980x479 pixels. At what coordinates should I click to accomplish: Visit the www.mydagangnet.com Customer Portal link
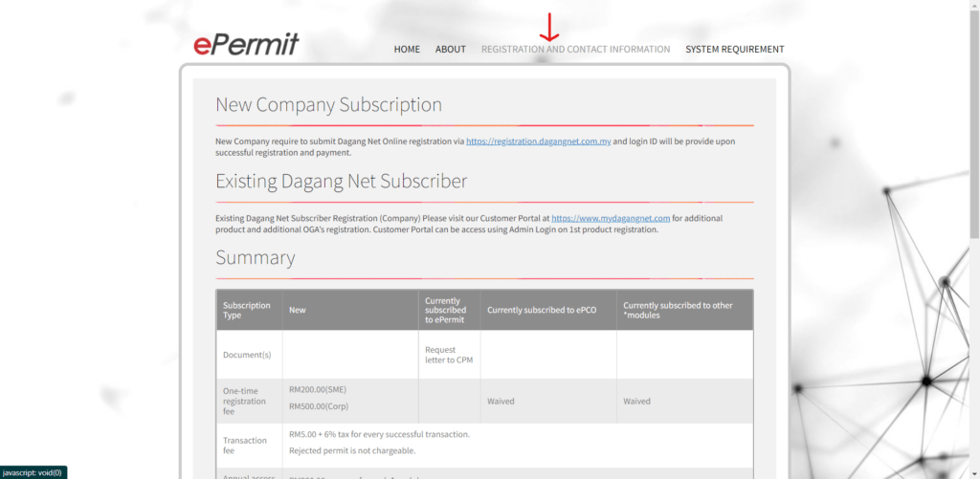point(611,218)
